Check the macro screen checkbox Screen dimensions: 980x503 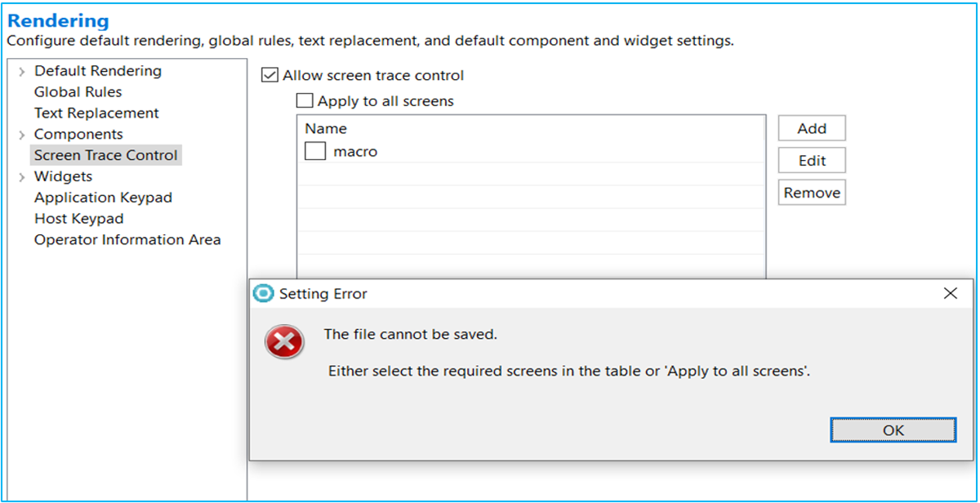315,151
